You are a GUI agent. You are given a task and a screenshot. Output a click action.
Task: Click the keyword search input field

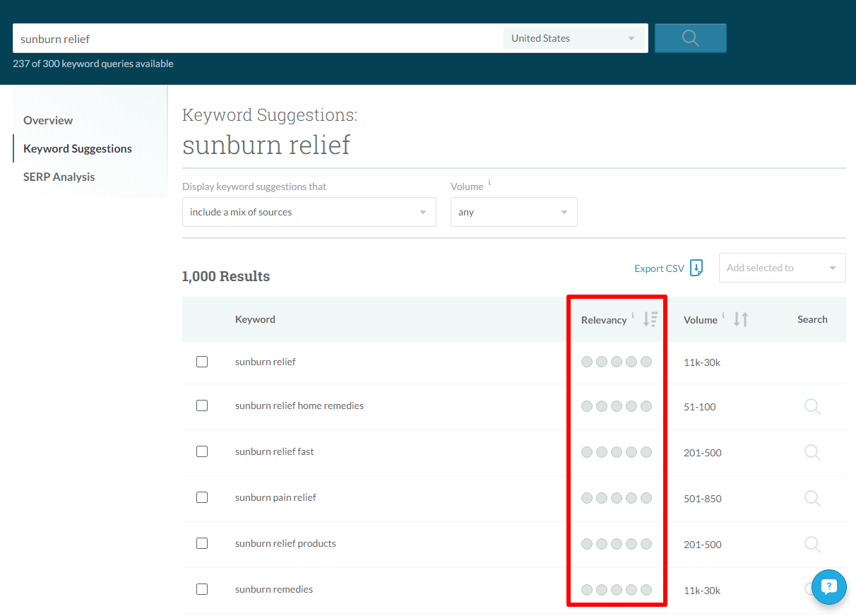coord(258,39)
